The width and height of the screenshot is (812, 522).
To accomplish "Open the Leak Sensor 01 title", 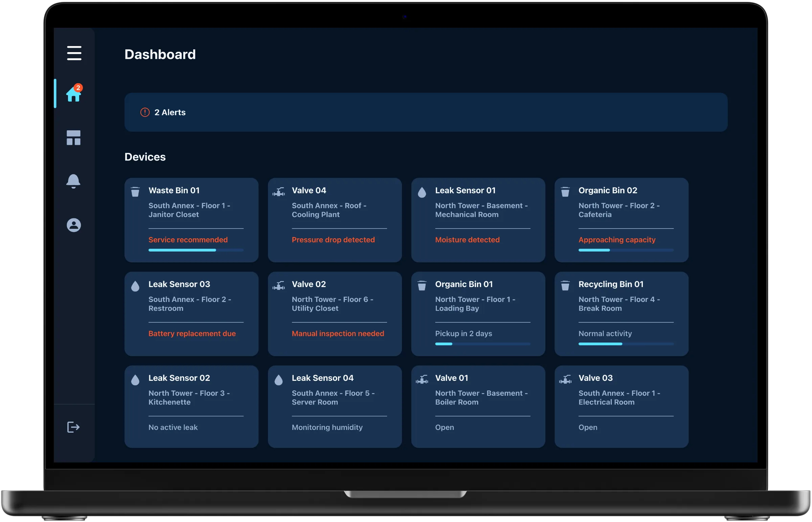I will point(466,191).
